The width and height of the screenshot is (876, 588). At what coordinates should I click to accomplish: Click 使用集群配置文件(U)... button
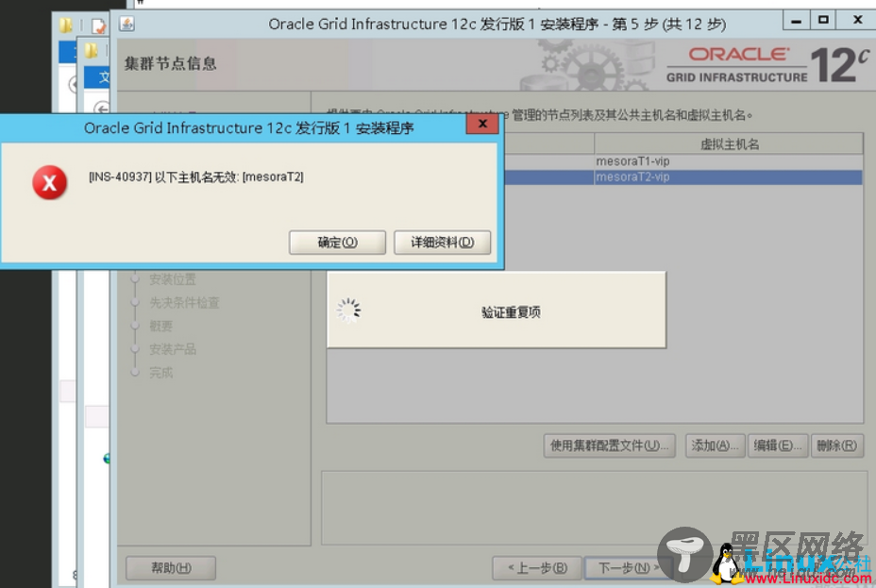pyautogui.click(x=609, y=445)
